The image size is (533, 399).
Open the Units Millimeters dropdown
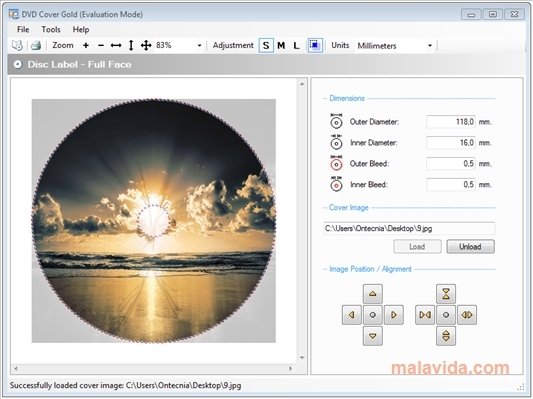pyautogui.click(x=430, y=45)
